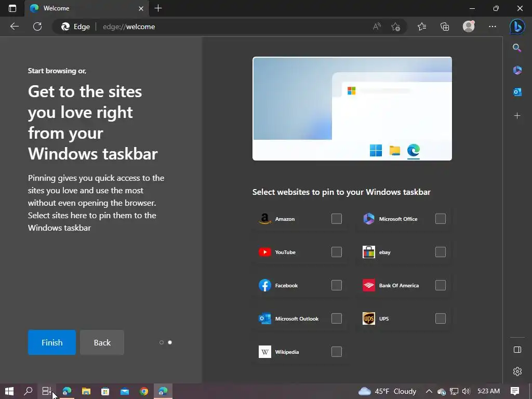Click the Finish button
The height and width of the screenshot is (399, 532).
[52, 342]
